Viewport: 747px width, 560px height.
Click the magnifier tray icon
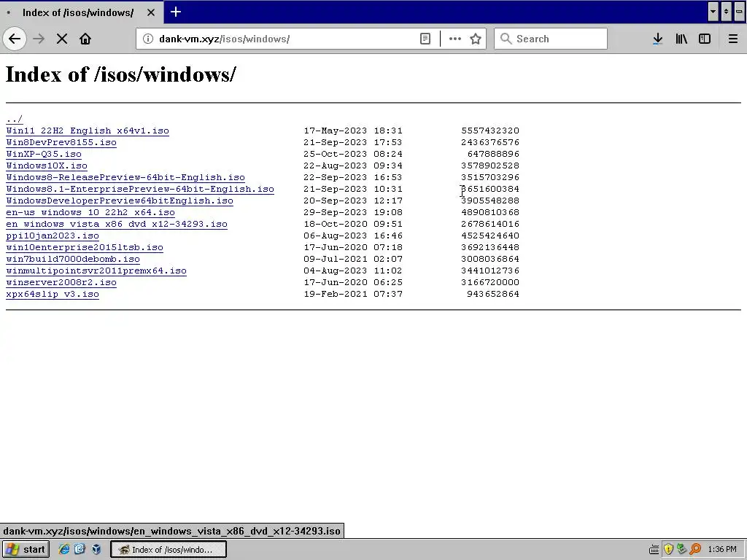click(x=695, y=550)
